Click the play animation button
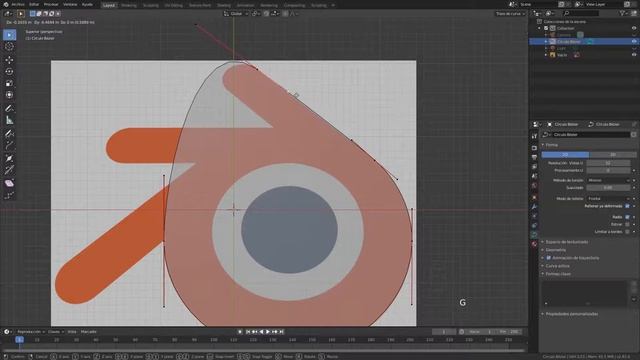 coord(268,332)
